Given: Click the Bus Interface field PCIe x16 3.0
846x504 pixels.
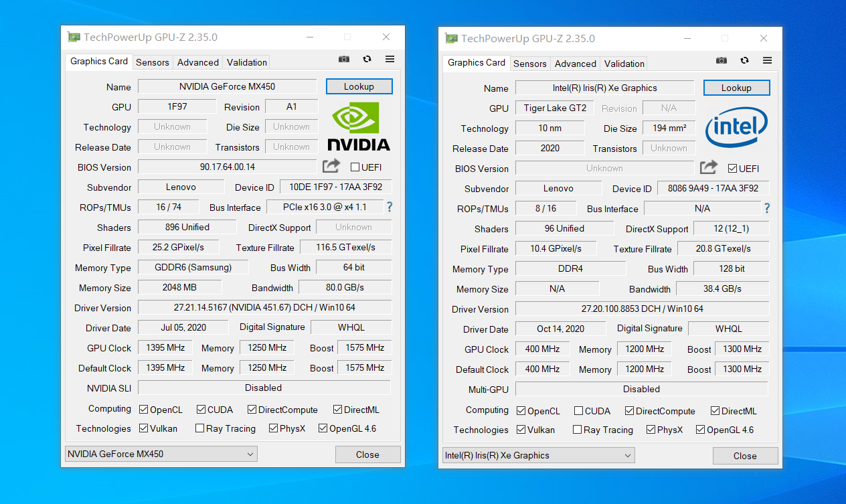Looking at the screenshot, I should [x=325, y=207].
